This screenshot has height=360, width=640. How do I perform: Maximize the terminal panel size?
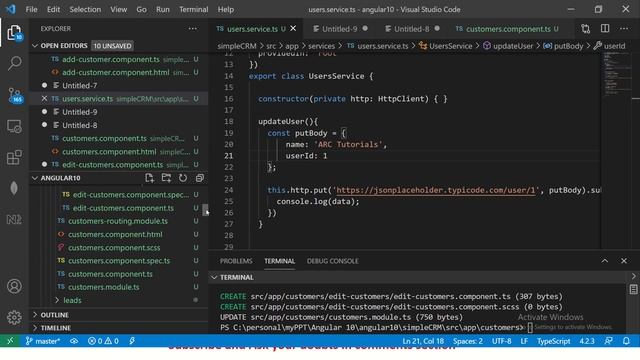coord(605,261)
